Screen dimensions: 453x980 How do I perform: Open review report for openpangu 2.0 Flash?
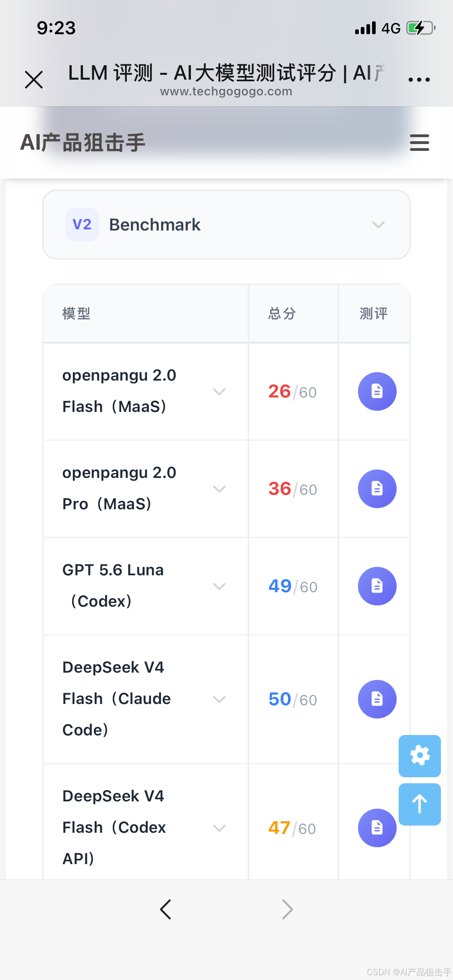click(377, 391)
